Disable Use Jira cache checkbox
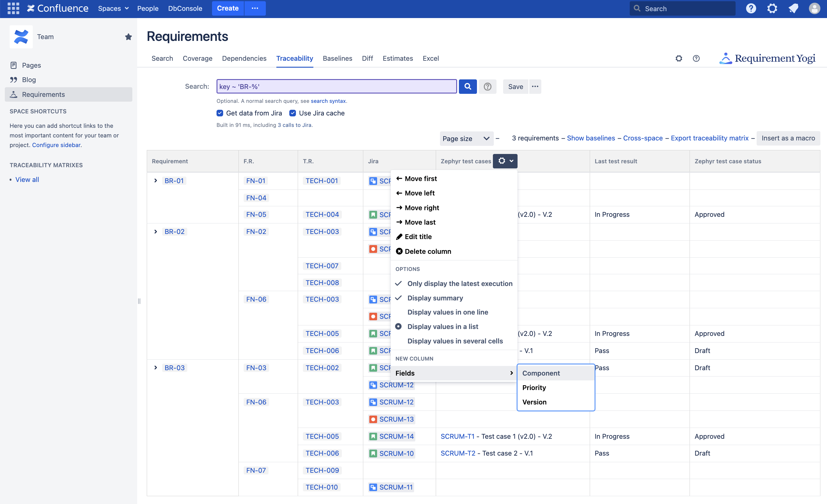 [293, 113]
